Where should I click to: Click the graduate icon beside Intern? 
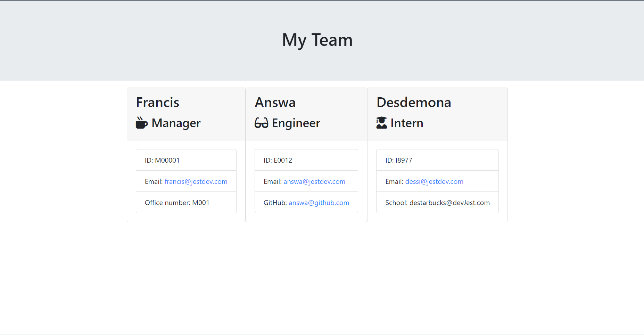[x=382, y=123]
